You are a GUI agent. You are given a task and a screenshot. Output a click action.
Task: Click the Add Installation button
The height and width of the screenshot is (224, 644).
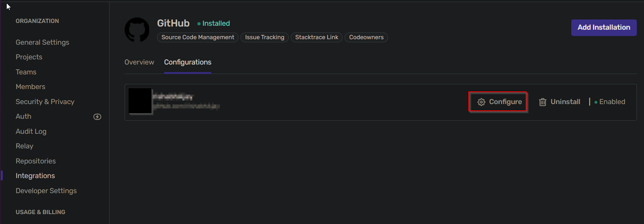604,28
